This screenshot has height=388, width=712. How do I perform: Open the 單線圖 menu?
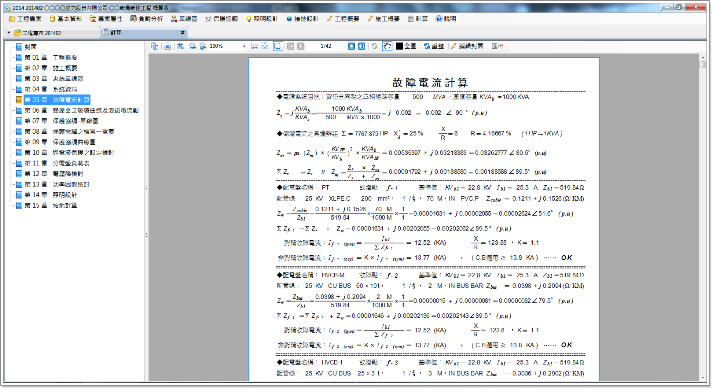tap(184, 19)
